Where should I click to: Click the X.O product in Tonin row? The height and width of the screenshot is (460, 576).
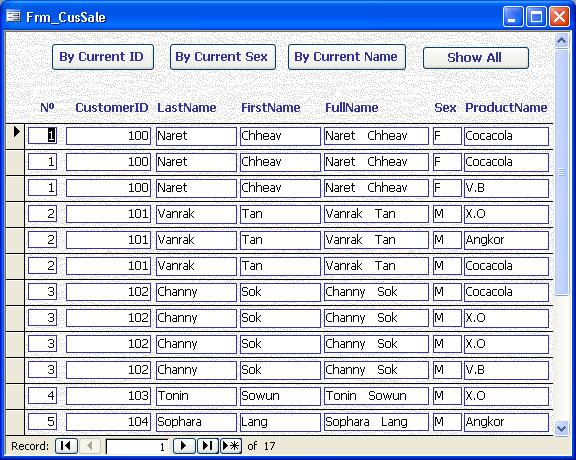point(506,396)
